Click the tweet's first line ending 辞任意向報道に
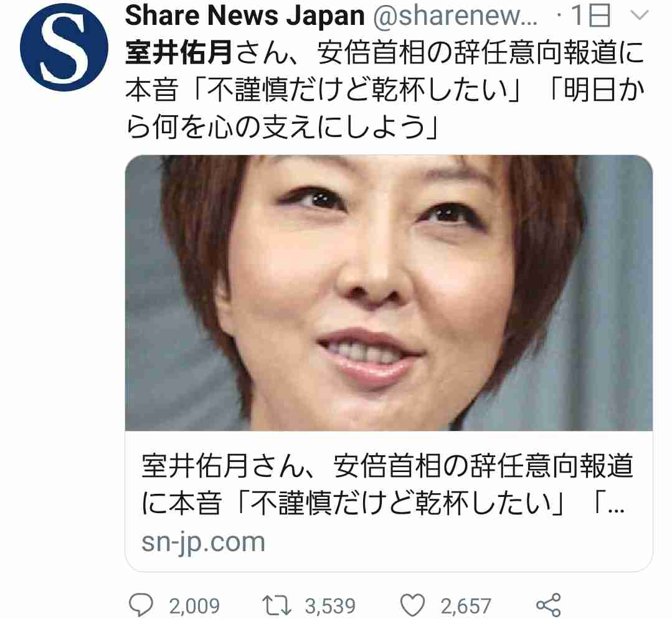The image size is (672, 619). point(384,53)
